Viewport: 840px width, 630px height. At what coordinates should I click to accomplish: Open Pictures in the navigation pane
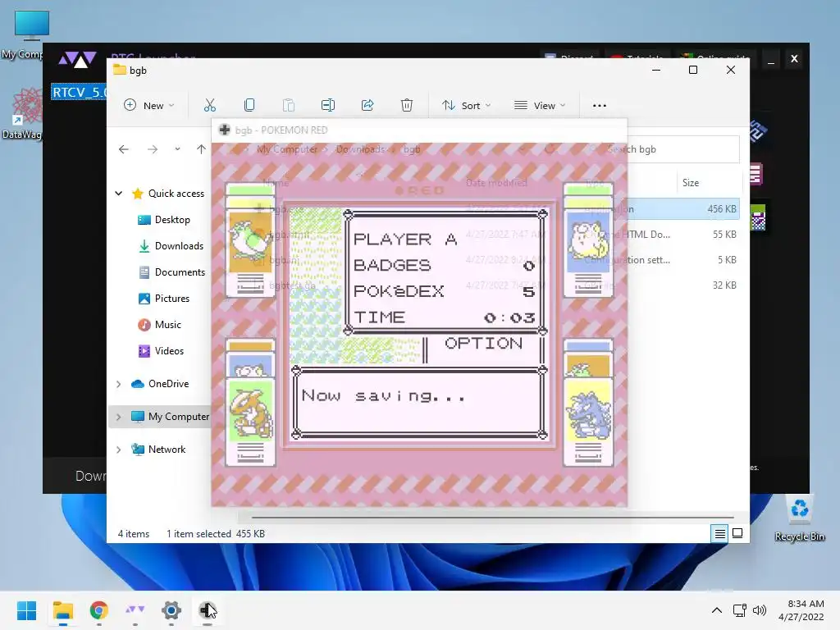point(164,299)
